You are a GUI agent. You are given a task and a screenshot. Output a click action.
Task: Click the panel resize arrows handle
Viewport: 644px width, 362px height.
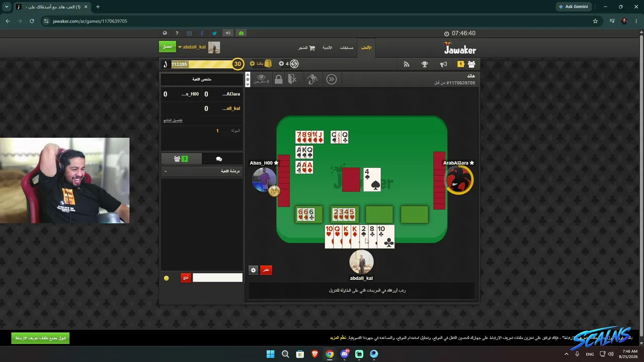tap(248, 79)
